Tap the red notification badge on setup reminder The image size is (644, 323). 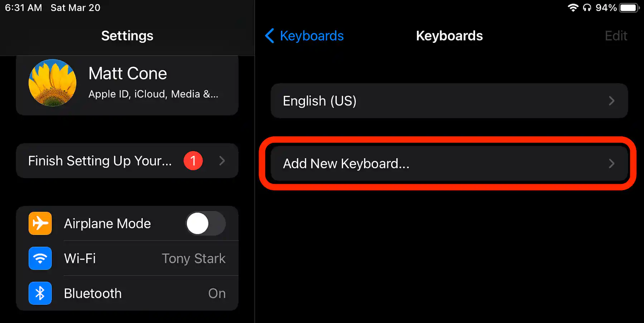point(193,161)
